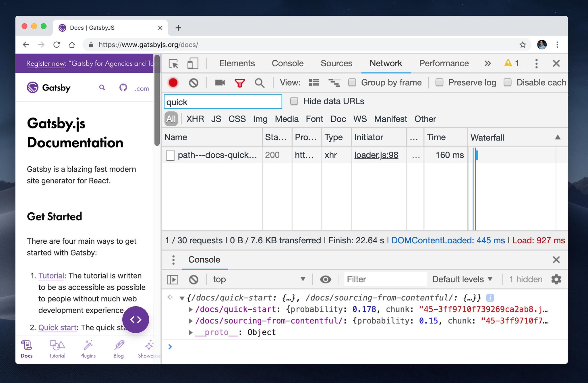This screenshot has width=588, height=383.
Task: Click the page's vertical scrollbar thumb
Action: point(157,101)
